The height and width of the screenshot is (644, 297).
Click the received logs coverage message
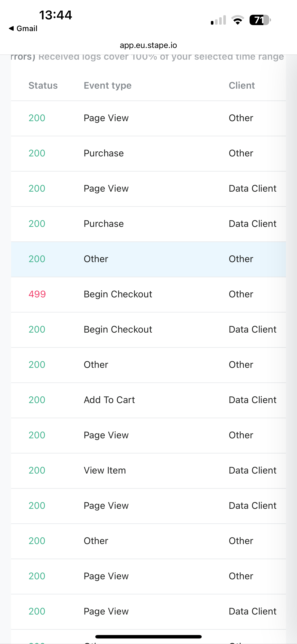[x=161, y=57]
